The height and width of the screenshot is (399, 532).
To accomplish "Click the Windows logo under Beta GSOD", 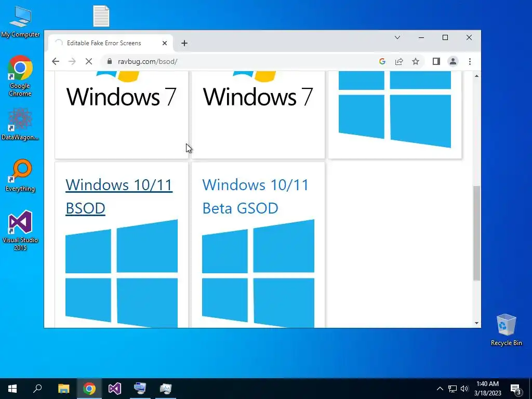I will [258, 273].
